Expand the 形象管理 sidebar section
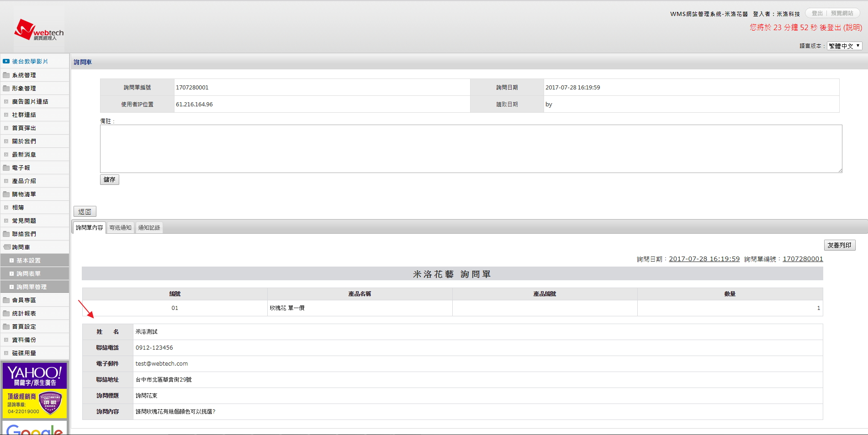 [x=24, y=89]
